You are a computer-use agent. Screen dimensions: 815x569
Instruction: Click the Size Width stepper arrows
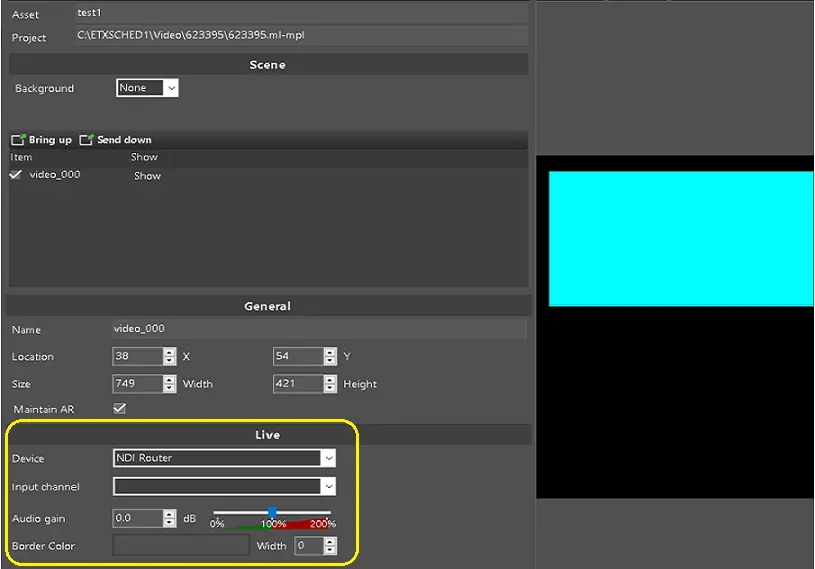(169, 384)
